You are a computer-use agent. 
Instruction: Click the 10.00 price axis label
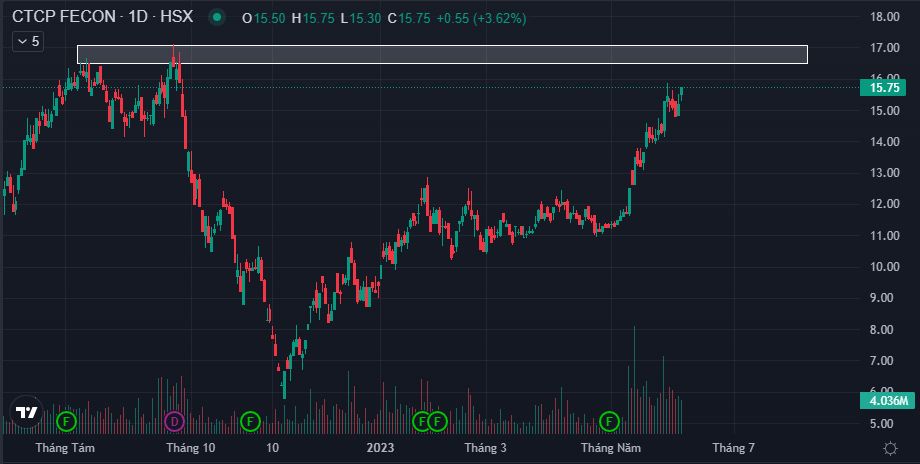[x=885, y=267]
